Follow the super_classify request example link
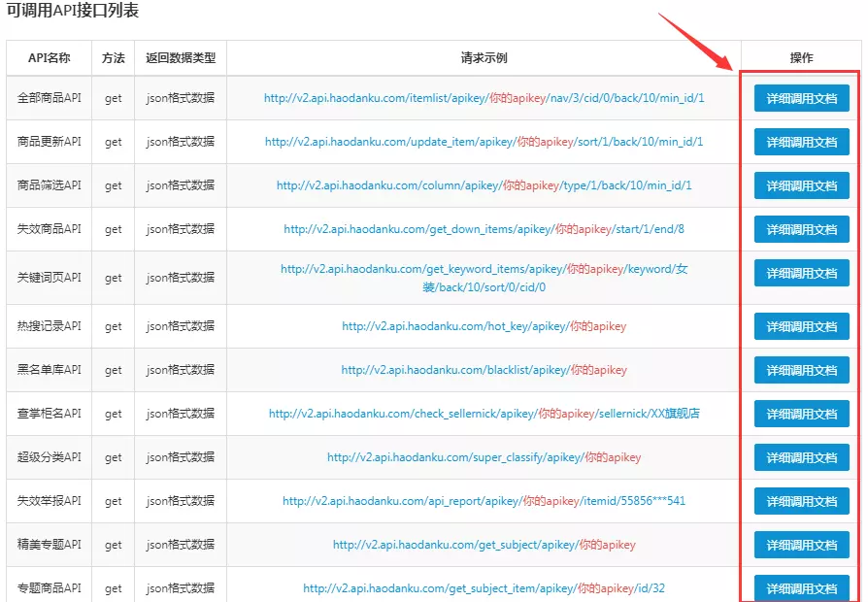The width and height of the screenshot is (868, 602). tap(484, 457)
